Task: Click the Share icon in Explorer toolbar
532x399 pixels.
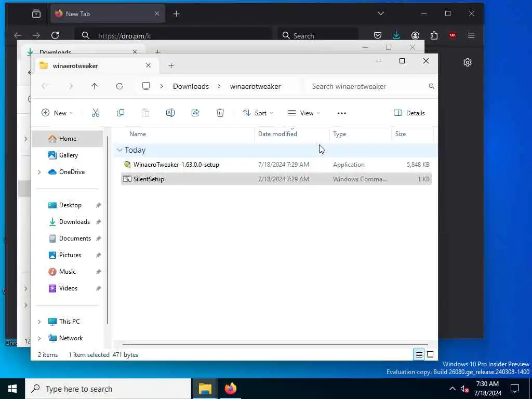Action: click(195, 113)
